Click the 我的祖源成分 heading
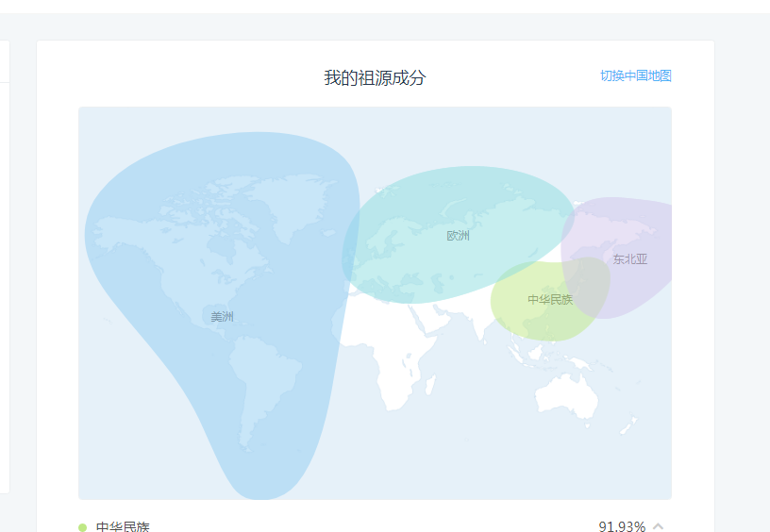 pyautogui.click(x=375, y=77)
